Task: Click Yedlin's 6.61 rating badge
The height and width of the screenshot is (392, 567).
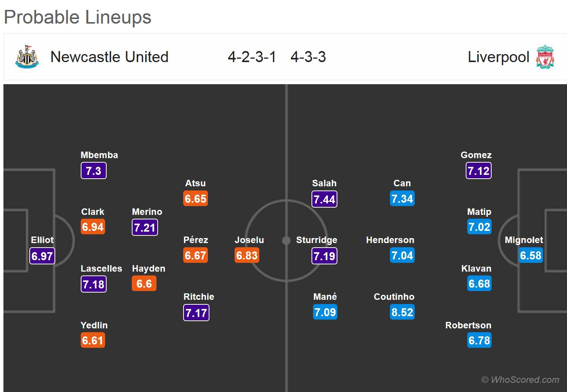Action: coord(93,340)
